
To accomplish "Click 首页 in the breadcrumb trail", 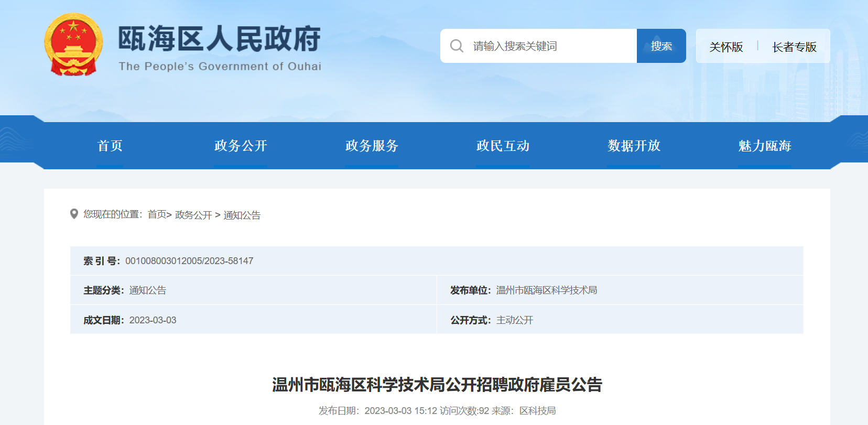I will [x=157, y=214].
